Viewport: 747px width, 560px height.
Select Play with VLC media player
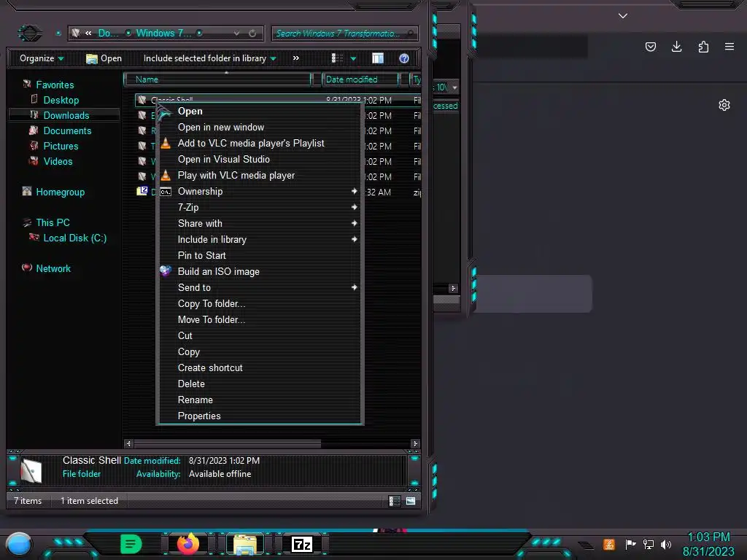click(260, 175)
